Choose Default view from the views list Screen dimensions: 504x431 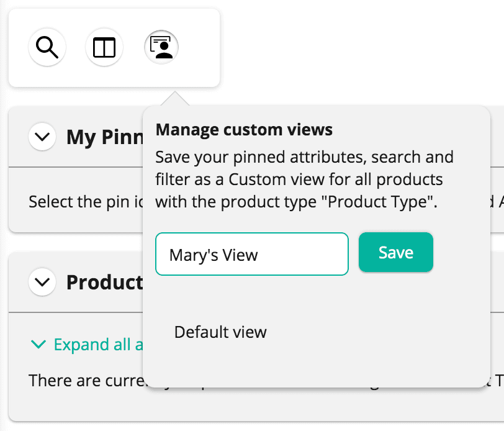click(220, 332)
